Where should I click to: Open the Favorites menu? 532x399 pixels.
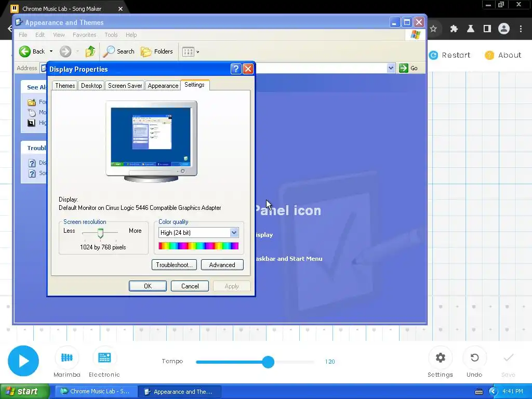[85, 35]
